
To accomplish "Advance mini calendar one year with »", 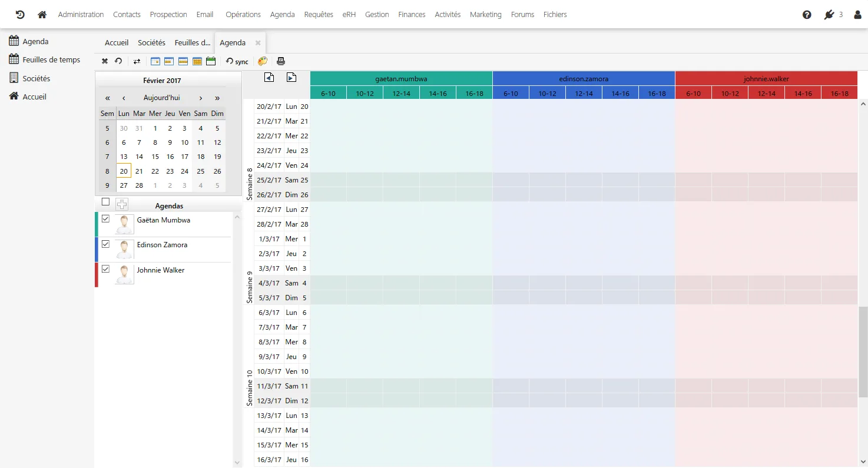I will click(217, 98).
